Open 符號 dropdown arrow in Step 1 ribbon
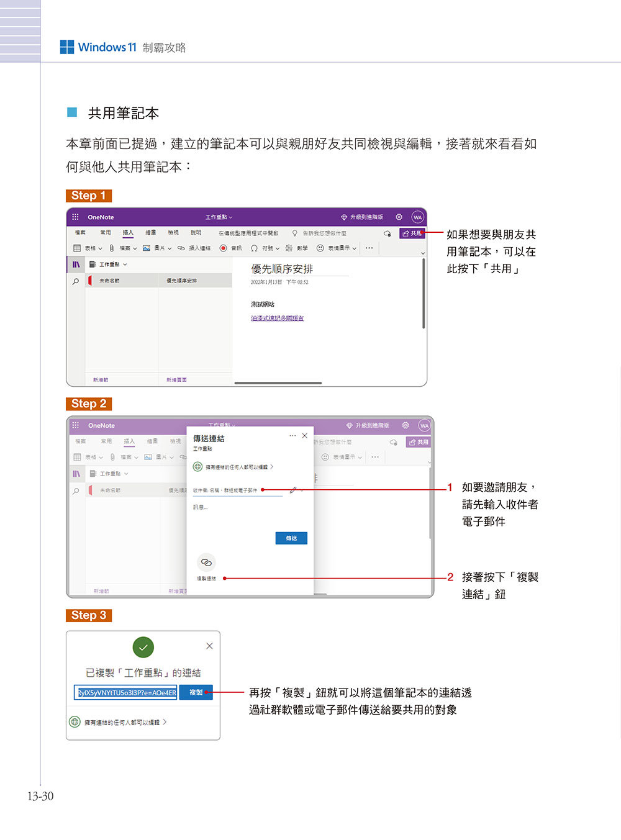The image size is (621, 840). click(277, 248)
